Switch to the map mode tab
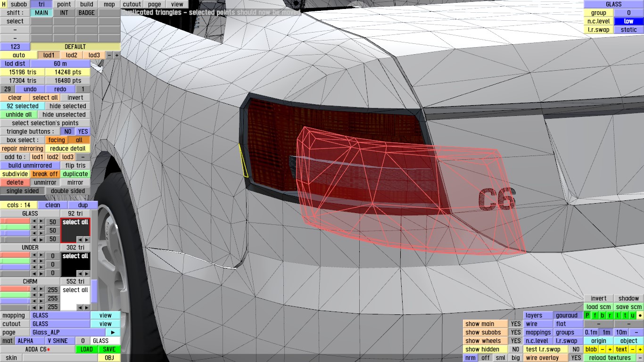Screen dimensions: 644x362 pos(109,4)
